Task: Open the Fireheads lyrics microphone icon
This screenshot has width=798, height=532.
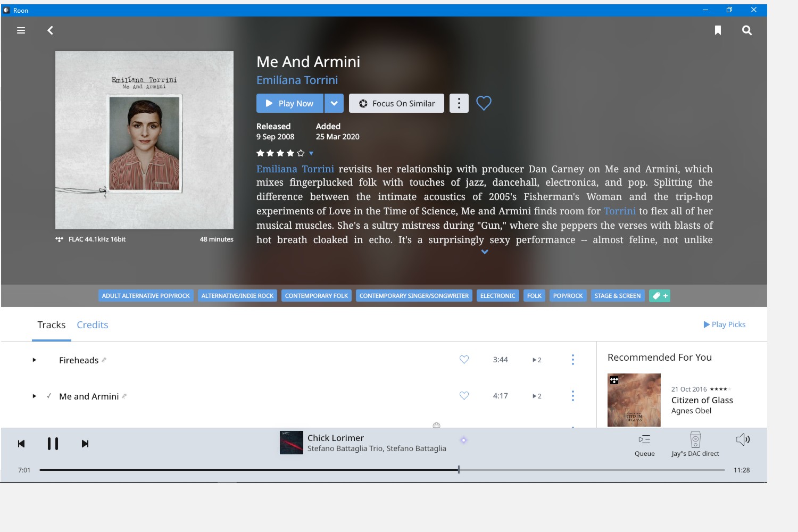Action: pos(104,360)
